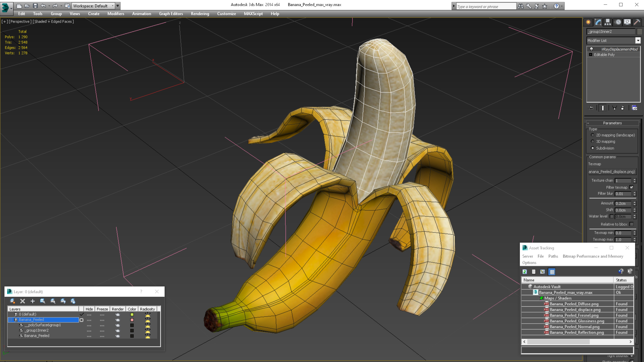Create new layer in Layer dialog
This screenshot has width=644, height=362.
[x=12, y=301]
